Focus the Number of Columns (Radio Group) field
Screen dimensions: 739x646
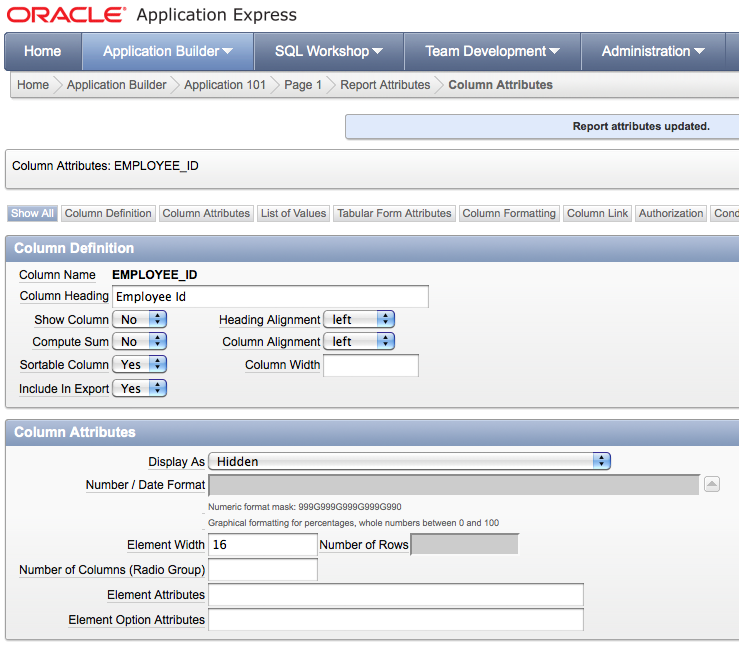(263, 570)
